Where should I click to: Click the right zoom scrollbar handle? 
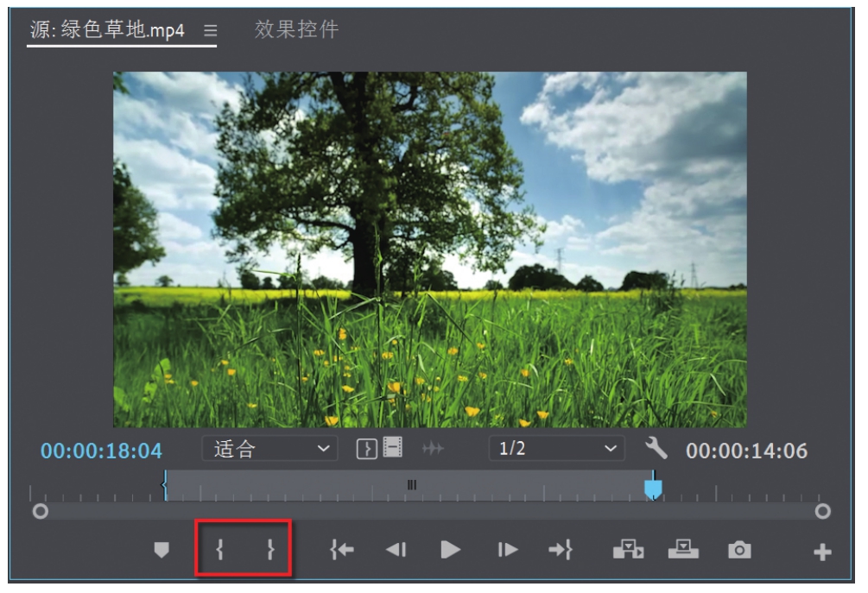tap(822, 511)
